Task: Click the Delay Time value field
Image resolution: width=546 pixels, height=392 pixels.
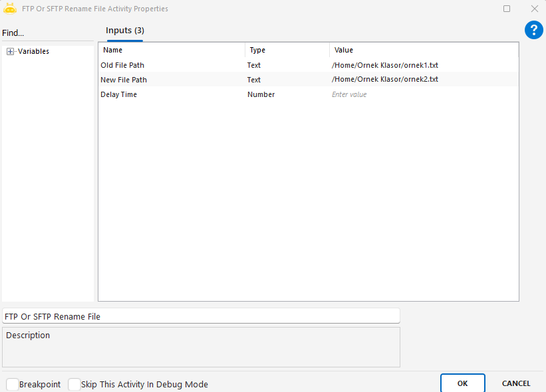Action: pos(423,94)
